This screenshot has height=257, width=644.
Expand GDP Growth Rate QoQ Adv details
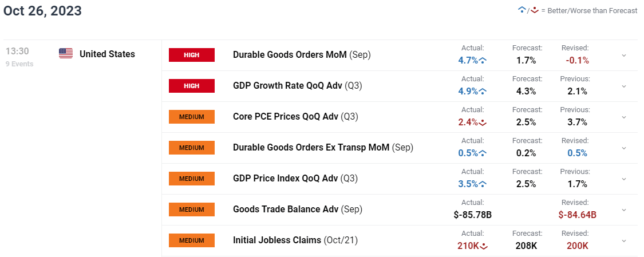[x=623, y=86]
